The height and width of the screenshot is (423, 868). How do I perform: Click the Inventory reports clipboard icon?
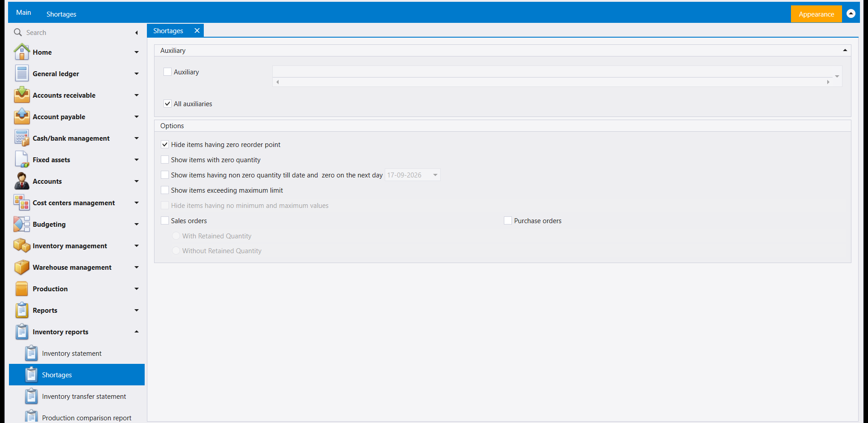pos(21,332)
